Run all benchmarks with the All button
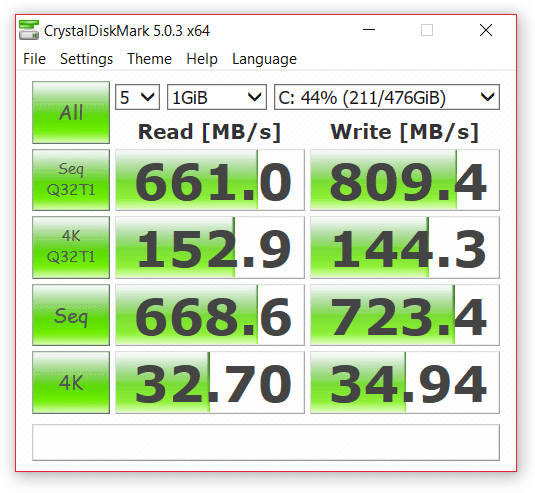Image resolution: width=535 pixels, height=493 pixels. point(71,112)
